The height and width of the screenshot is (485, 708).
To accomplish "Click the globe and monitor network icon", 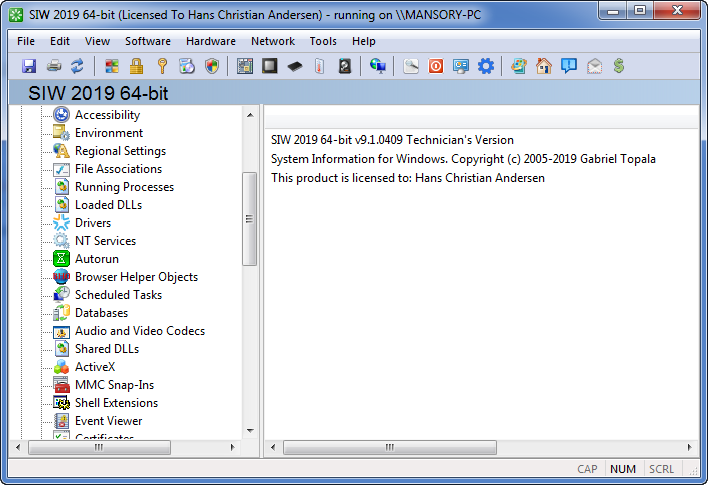I will [x=377, y=66].
